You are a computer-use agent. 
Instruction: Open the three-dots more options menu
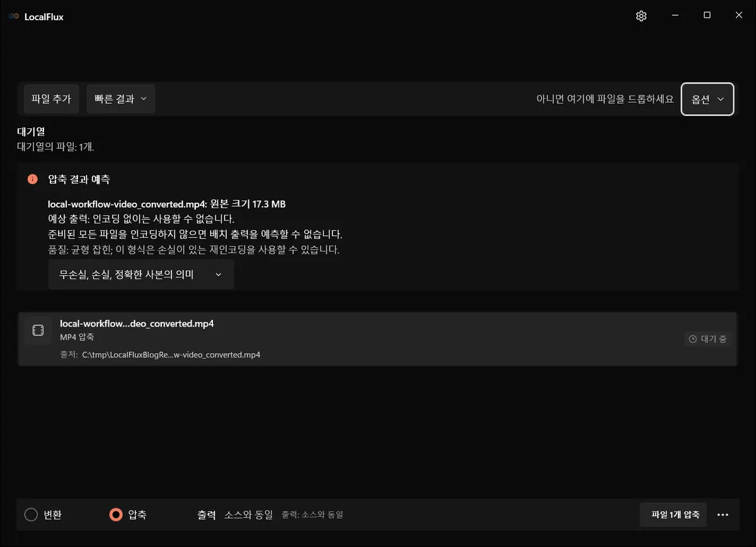(x=723, y=515)
